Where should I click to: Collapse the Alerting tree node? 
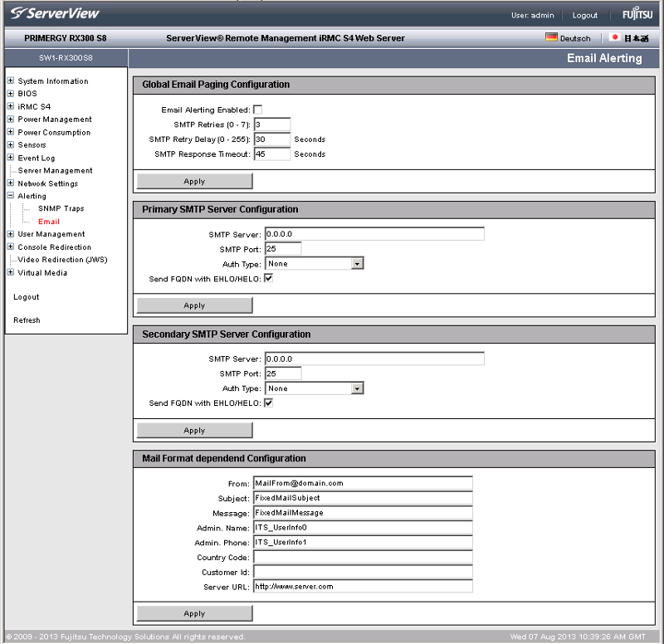click(x=11, y=196)
